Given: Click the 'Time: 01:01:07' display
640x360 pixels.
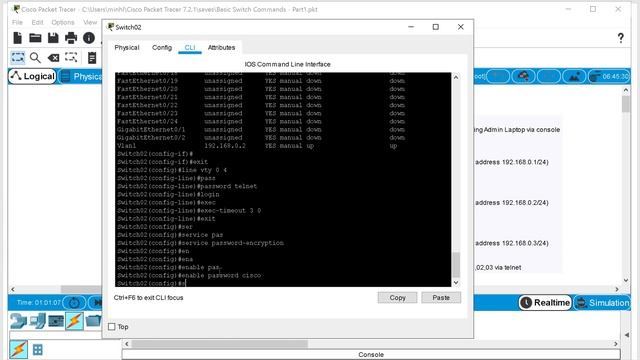Looking at the screenshot, I should click(38, 303).
